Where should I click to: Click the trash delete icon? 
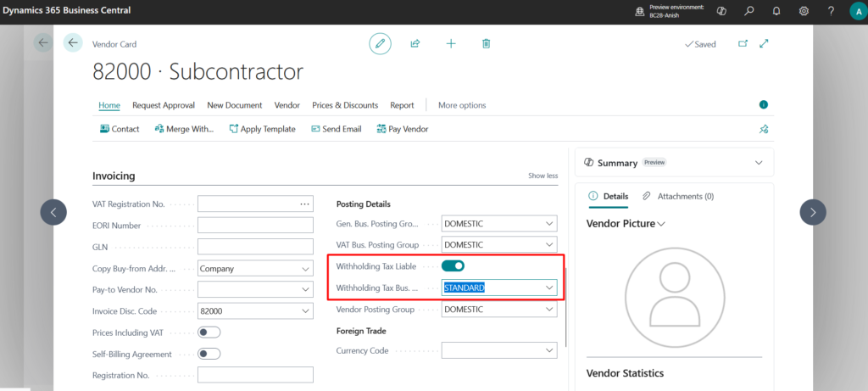click(x=486, y=43)
